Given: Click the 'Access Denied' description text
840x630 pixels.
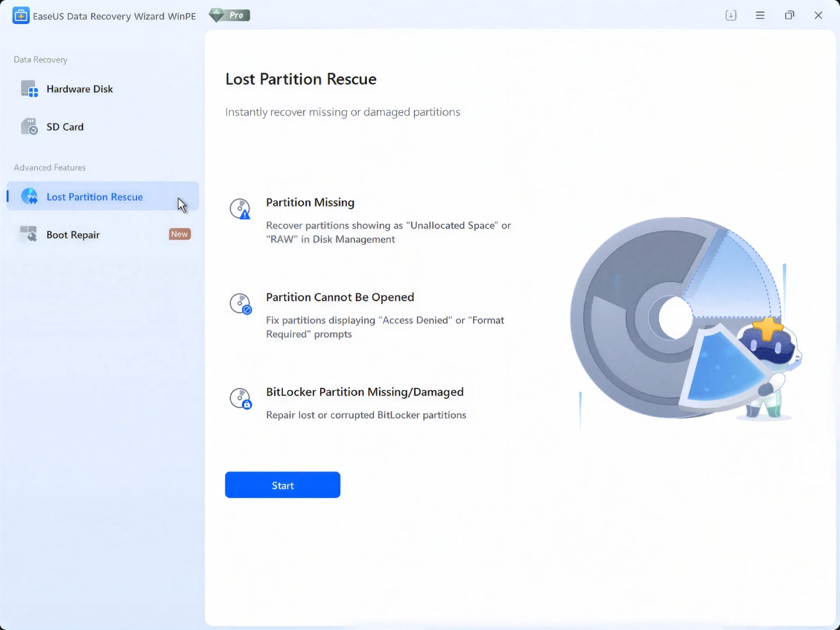Looking at the screenshot, I should (385, 327).
